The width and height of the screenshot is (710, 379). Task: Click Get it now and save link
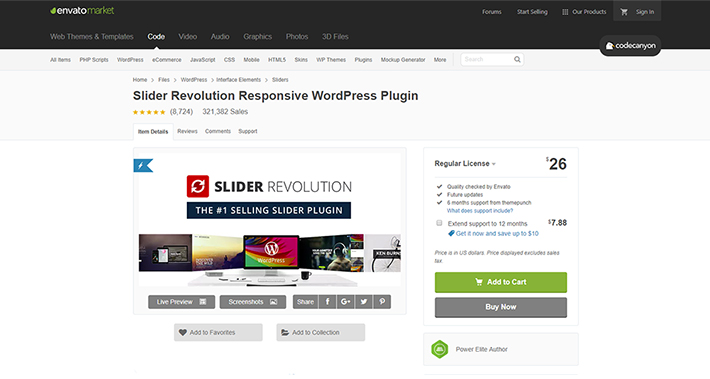pos(497,234)
